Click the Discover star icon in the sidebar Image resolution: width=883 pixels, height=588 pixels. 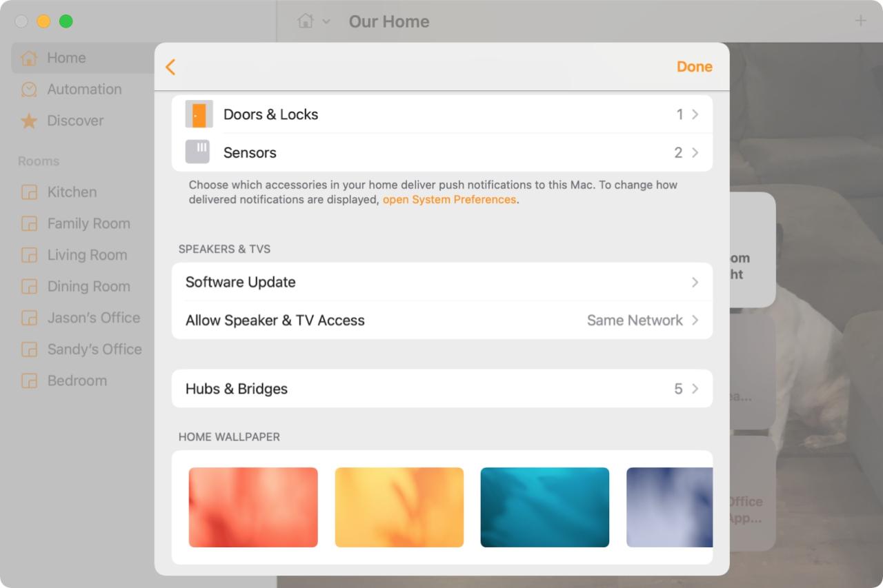pyautogui.click(x=29, y=121)
